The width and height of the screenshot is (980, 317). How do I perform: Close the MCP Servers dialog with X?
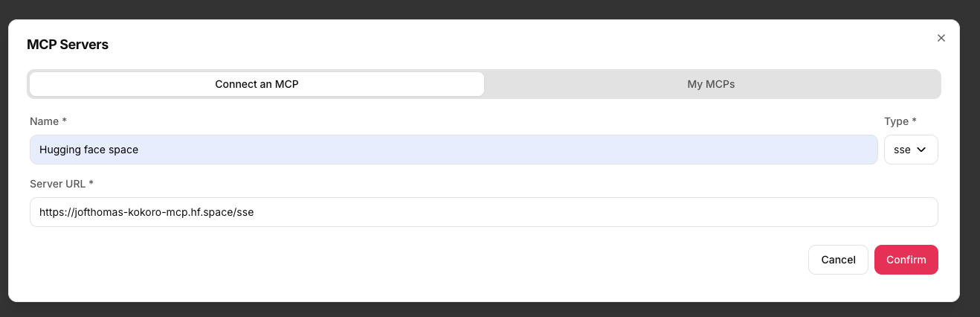pos(941,38)
